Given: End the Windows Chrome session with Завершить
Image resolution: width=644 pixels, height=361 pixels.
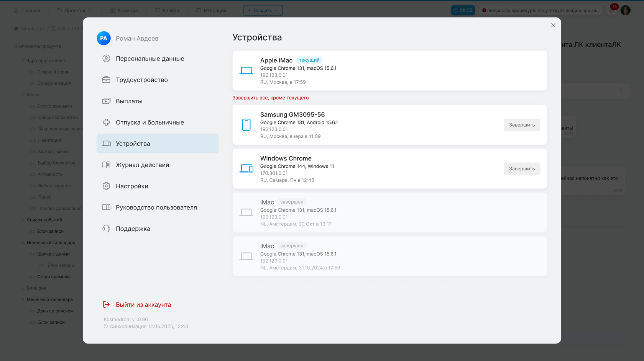Looking at the screenshot, I should point(522,168).
